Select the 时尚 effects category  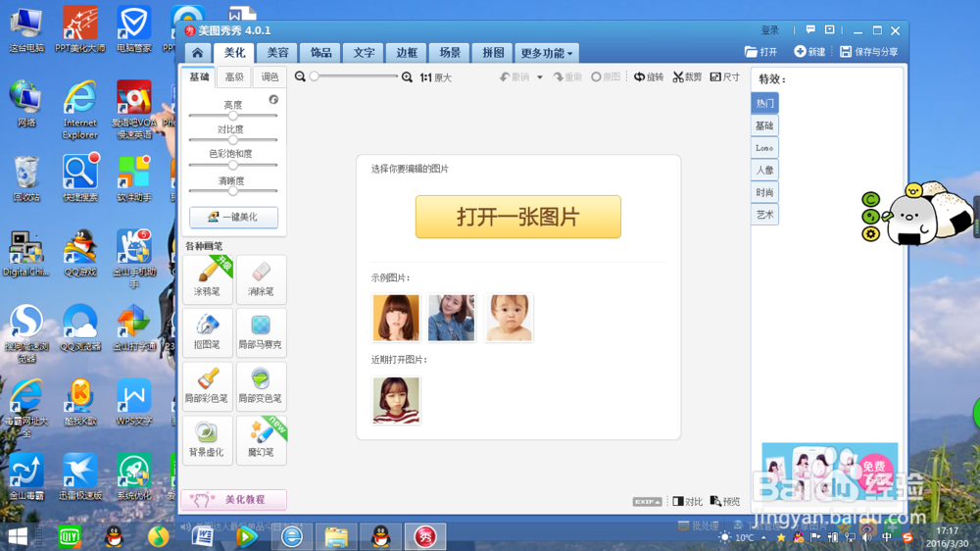pyautogui.click(x=764, y=192)
